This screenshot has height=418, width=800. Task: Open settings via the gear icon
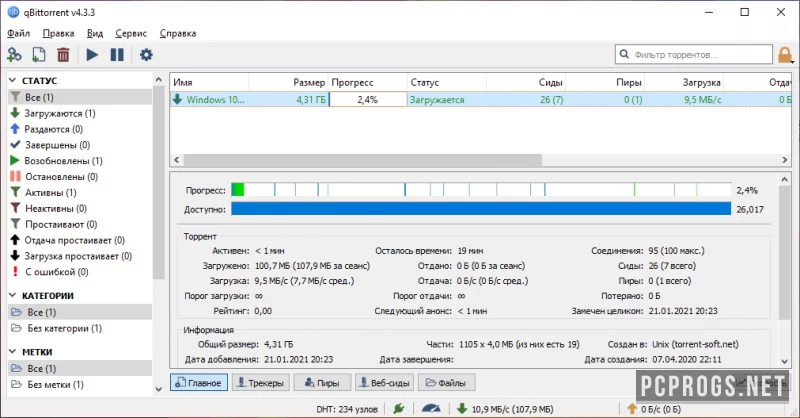point(146,55)
